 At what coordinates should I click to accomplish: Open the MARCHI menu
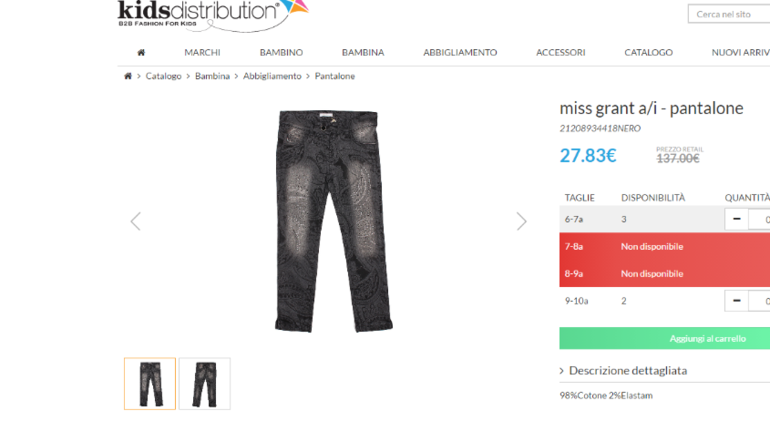[202, 53]
